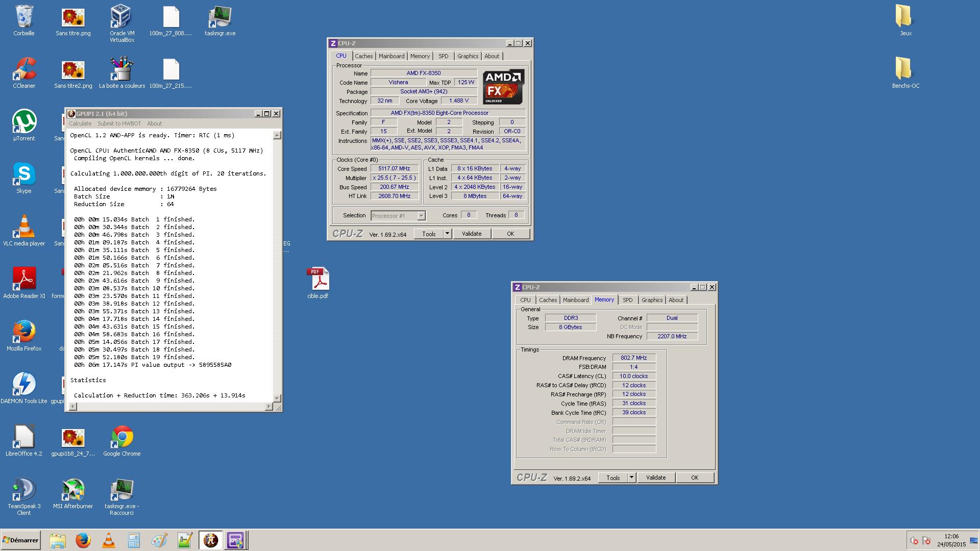Click GPUPI horizontal scrollbar left arrow
Viewport: 980px width, 551px height.
[x=73, y=407]
